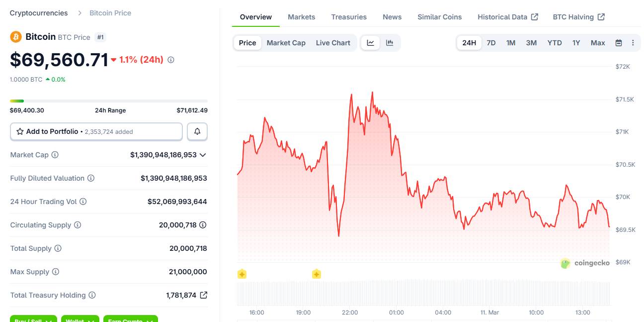The height and width of the screenshot is (322, 644).
Task: Click the yellow star marker below the chart
Action: pos(241,273)
